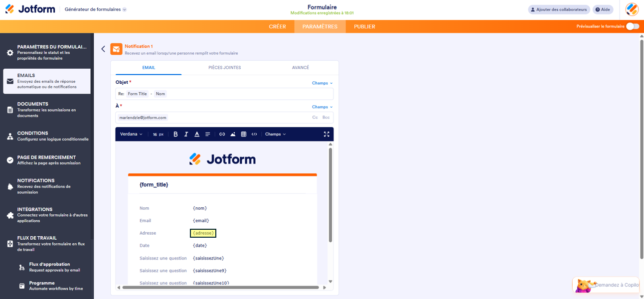
Task: Open the Demandez à Copilot assistant
Action: [606, 285]
